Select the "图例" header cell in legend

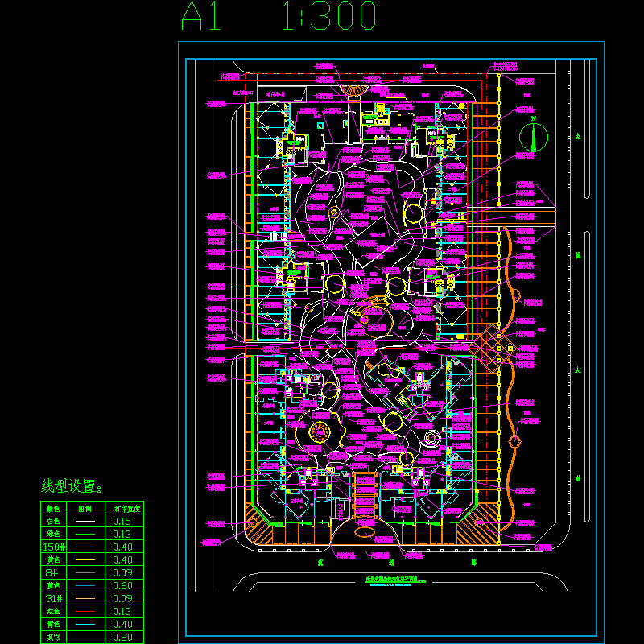point(85,509)
